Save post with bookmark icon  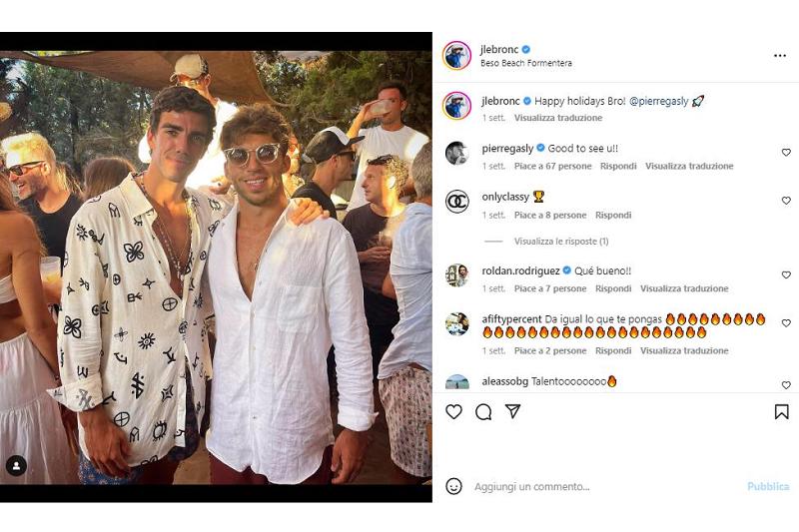pos(781,411)
